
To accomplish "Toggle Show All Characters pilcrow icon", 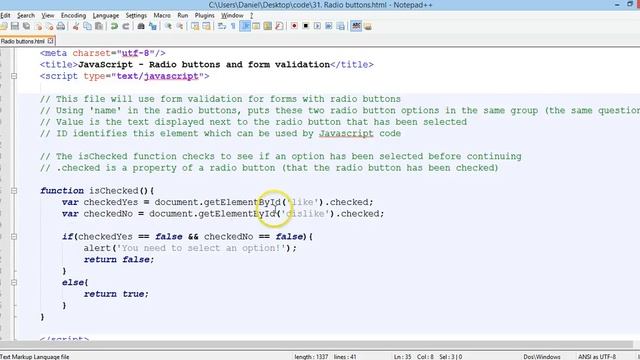I will pyautogui.click(x=233, y=27).
